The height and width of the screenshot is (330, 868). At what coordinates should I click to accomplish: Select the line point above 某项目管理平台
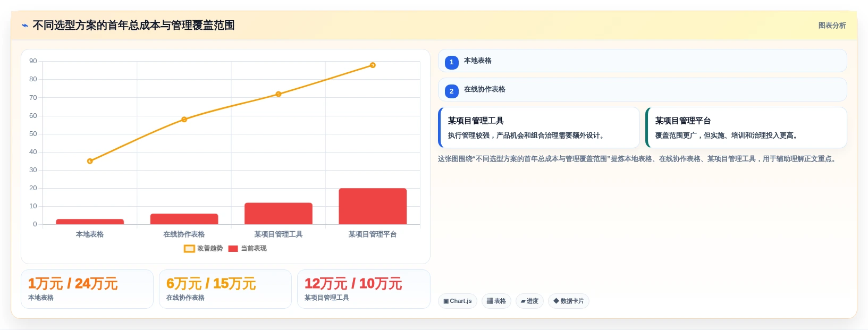point(373,65)
